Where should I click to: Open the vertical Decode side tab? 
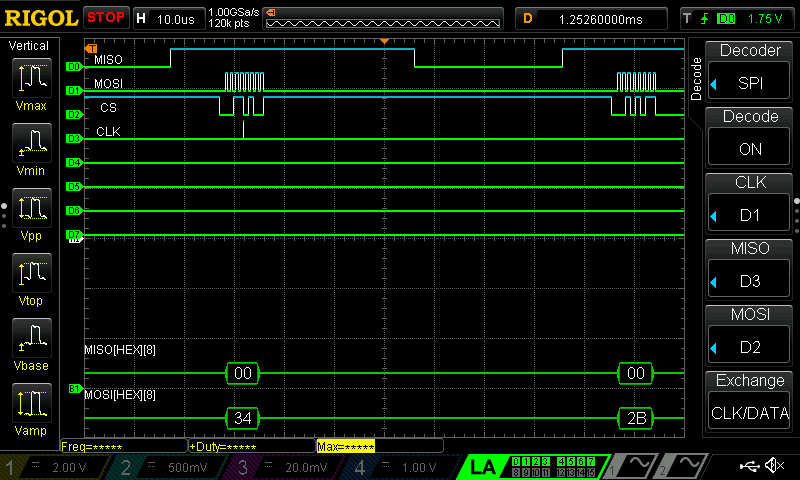[x=696, y=78]
